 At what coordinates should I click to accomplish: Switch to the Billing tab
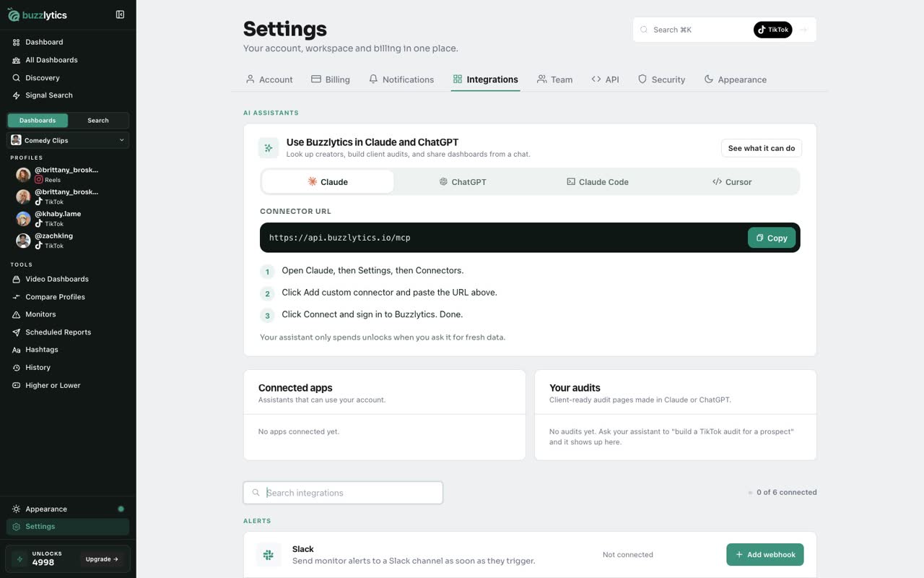click(331, 79)
